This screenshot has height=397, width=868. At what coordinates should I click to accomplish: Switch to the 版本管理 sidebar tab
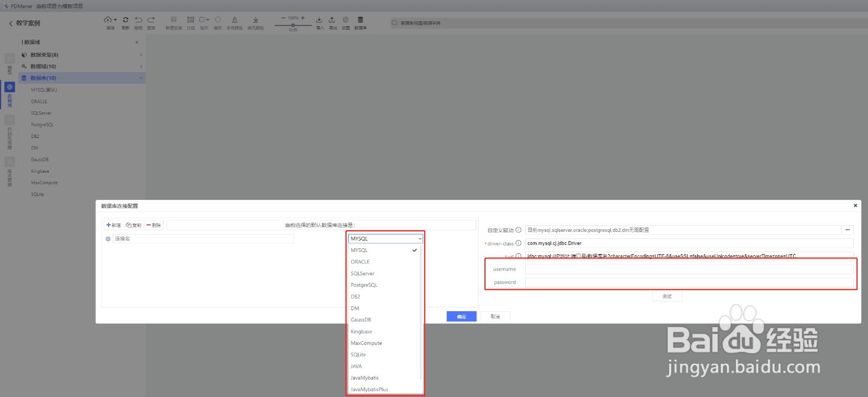tap(9, 172)
